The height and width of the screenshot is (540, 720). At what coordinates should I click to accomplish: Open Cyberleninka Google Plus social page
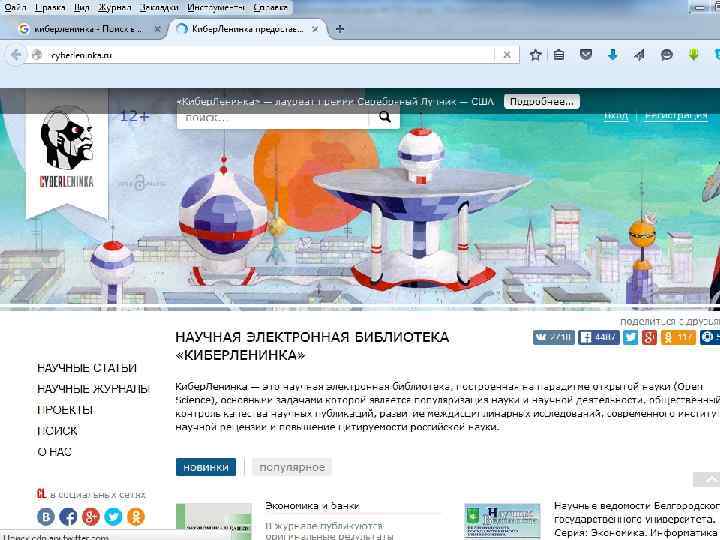click(x=90, y=517)
